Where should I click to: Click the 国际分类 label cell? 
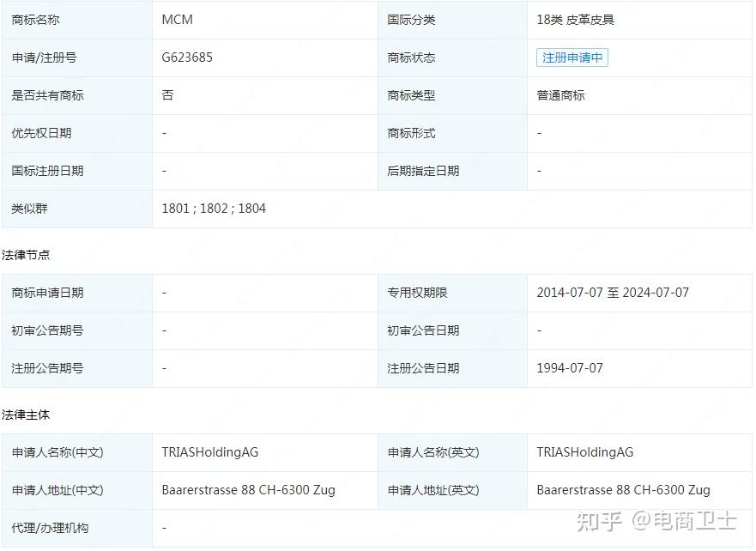(x=452, y=20)
